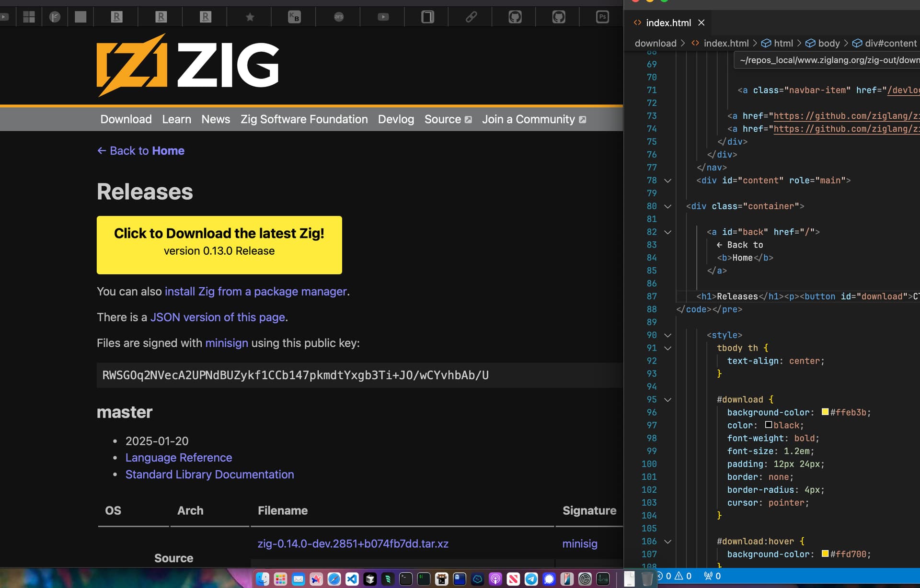Open the News nav link
Image resolution: width=920 pixels, height=588 pixels.
(x=216, y=119)
